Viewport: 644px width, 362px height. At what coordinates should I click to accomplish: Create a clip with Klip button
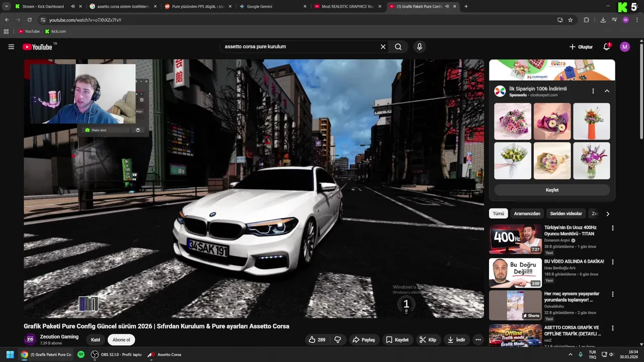[x=428, y=340]
